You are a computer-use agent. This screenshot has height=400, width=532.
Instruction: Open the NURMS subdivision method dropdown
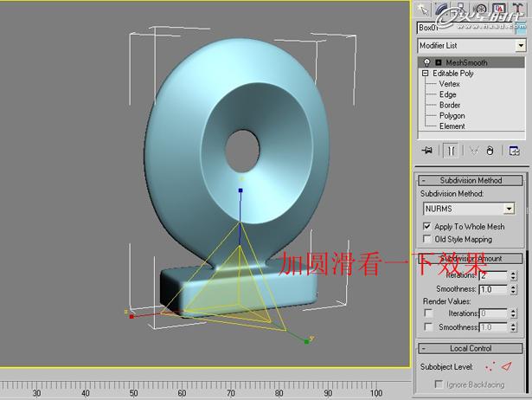(509, 209)
